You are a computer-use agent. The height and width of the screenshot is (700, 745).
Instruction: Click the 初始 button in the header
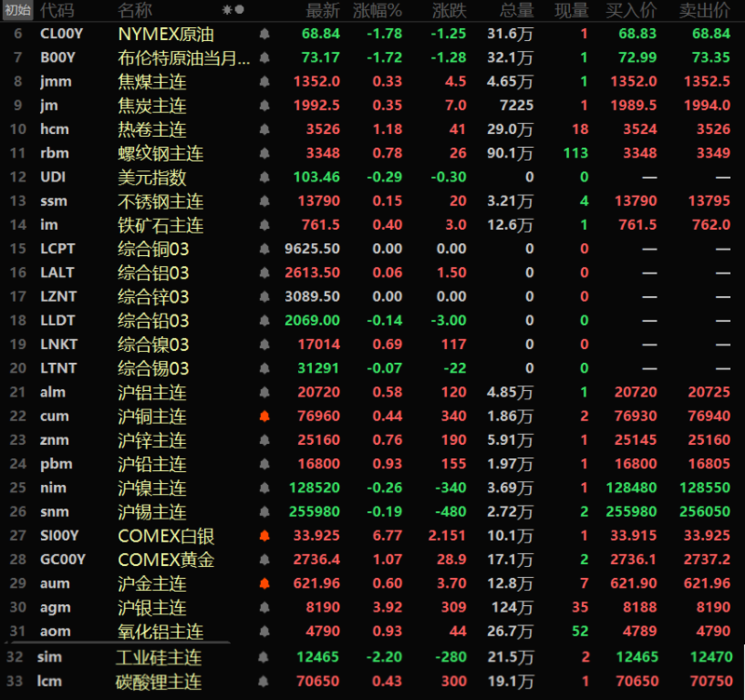pos(17,10)
